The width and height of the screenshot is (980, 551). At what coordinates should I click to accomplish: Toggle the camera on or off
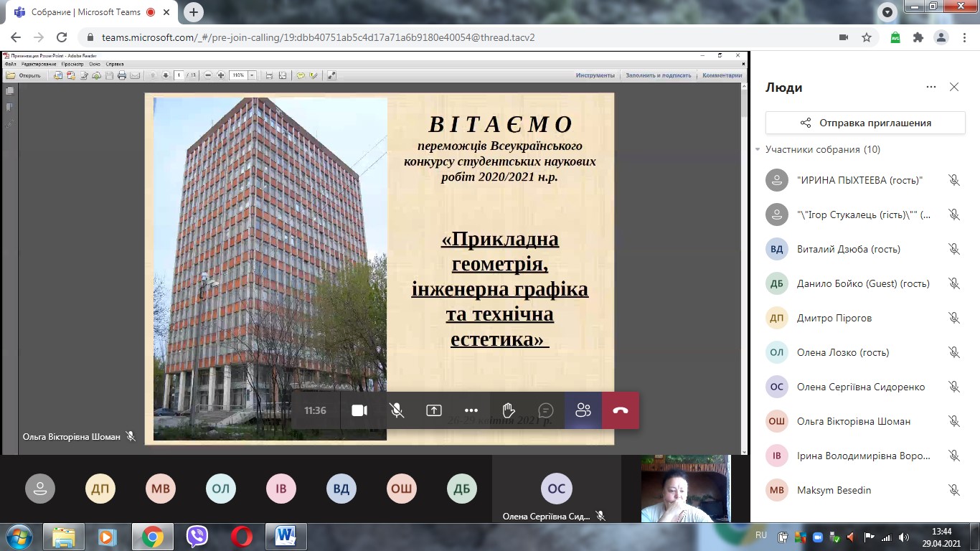359,410
